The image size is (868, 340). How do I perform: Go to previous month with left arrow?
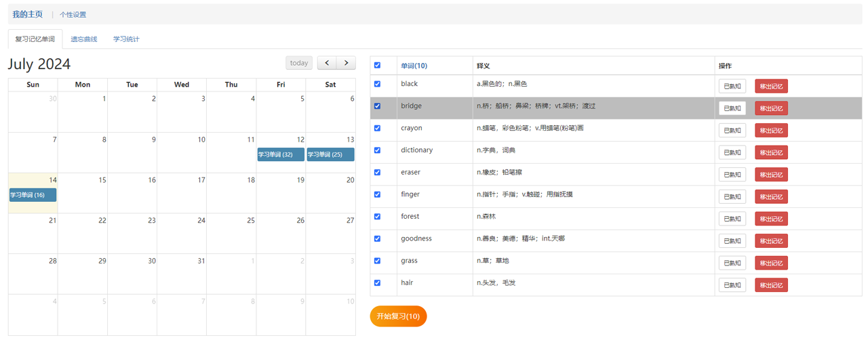tap(327, 63)
